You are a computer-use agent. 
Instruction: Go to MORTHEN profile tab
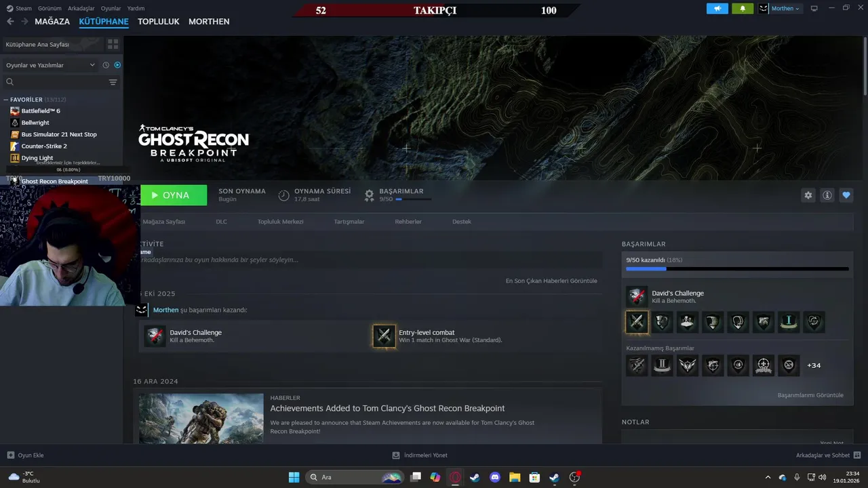tap(209, 22)
